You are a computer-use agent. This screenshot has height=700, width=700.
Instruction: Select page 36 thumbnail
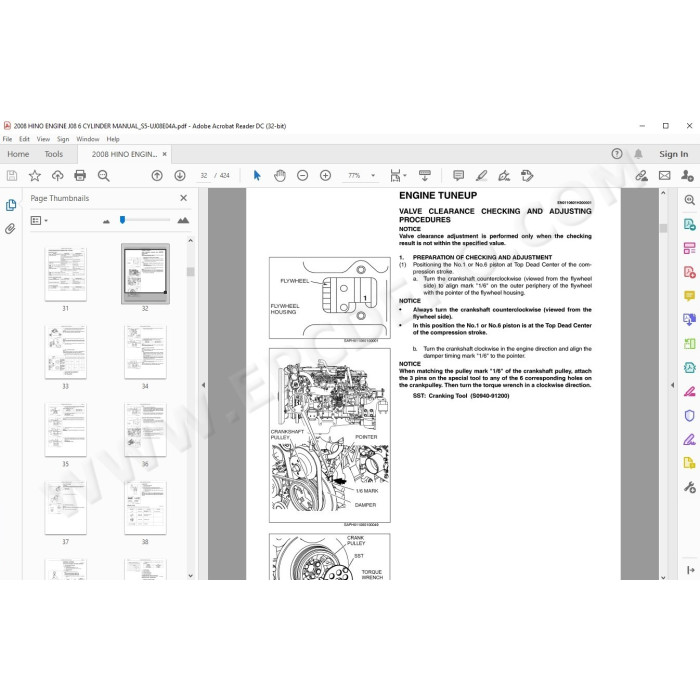tap(145, 429)
